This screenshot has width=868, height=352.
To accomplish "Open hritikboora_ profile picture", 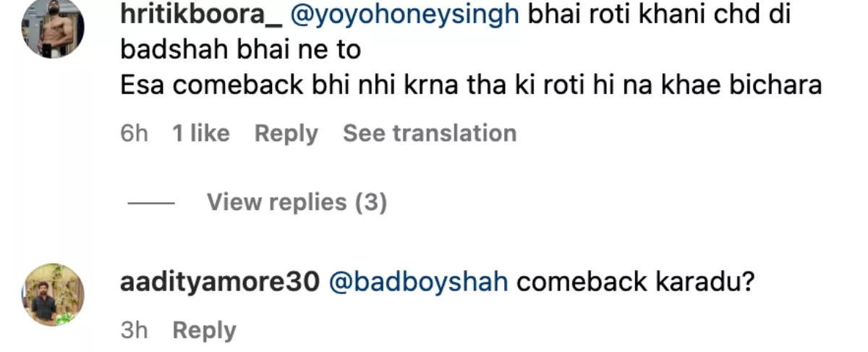I will pos(54,28).
